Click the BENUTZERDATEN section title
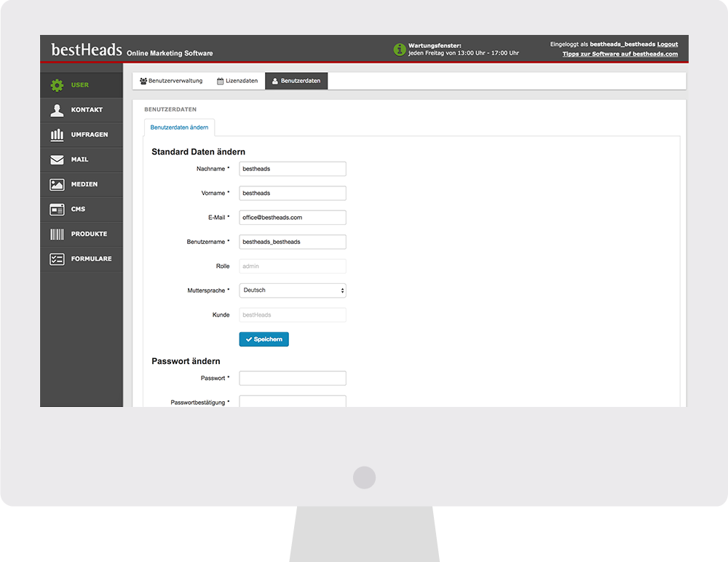This screenshot has height=562, width=728. (x=170, y=110)
